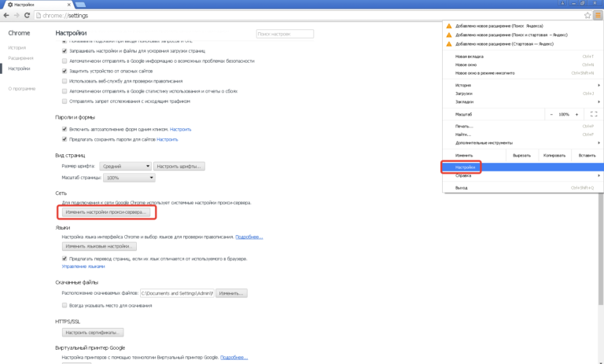Open Размер шрифта dropdown Средний
Image resolution: width=604 pixels, height=364 pixels.
[125, 166]
